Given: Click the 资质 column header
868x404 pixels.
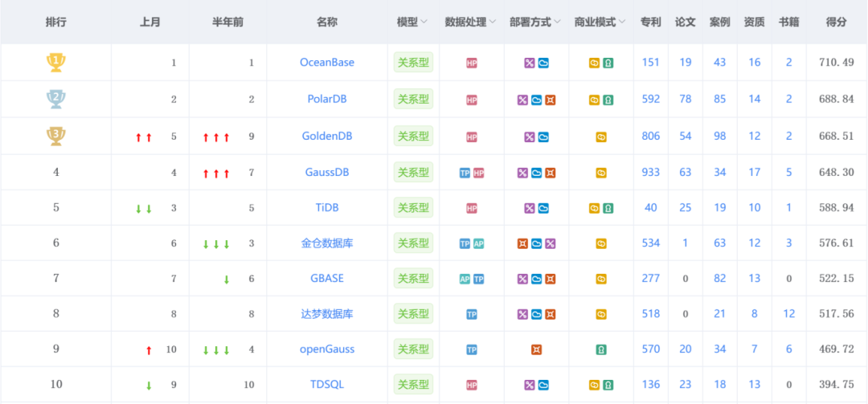Looking at the screenshot, I should [755, 22].
